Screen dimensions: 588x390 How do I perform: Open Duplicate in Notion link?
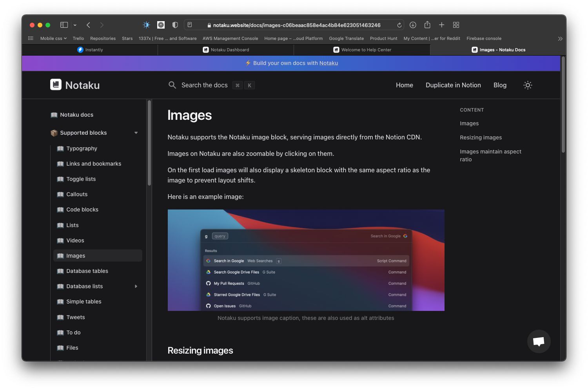tap(453, 85)
